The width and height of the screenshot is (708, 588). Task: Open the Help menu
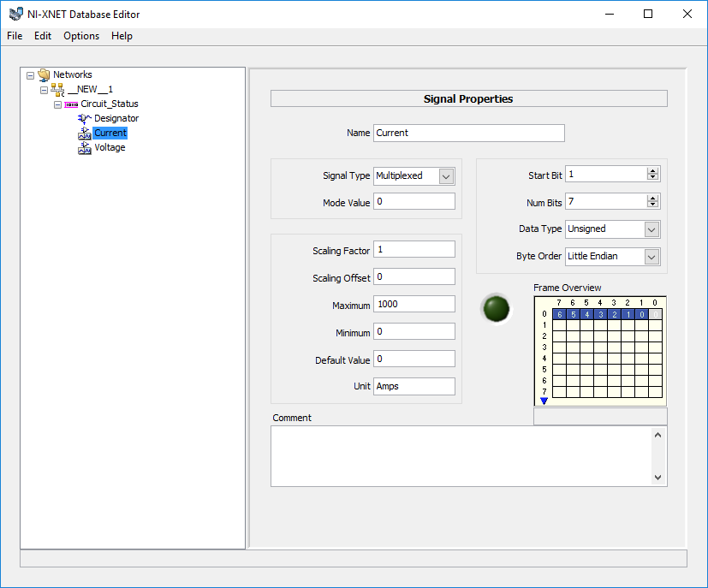[x=122, y=36]
